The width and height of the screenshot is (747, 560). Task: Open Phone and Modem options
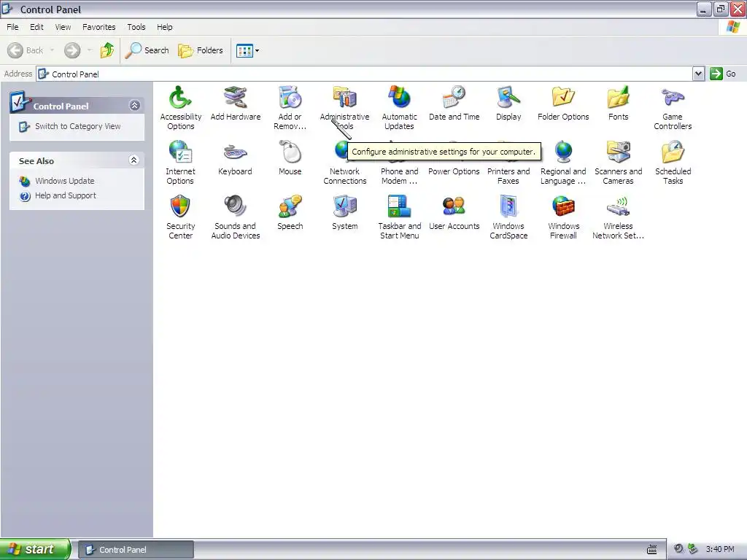coord(399,176)
